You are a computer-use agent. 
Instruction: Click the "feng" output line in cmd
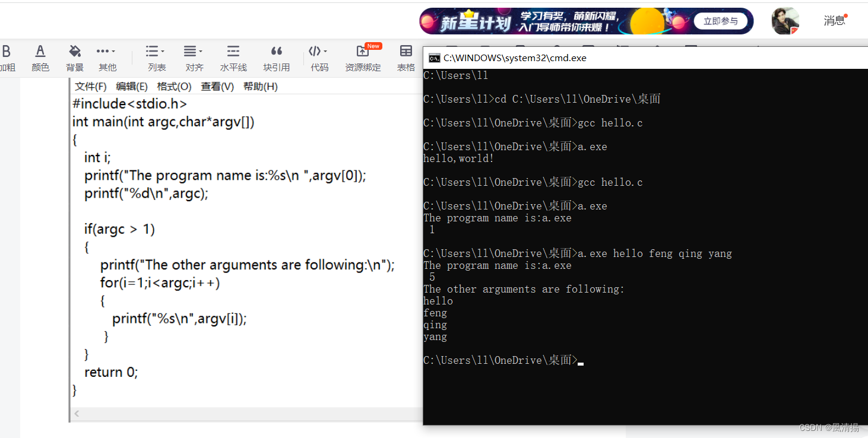435,313
